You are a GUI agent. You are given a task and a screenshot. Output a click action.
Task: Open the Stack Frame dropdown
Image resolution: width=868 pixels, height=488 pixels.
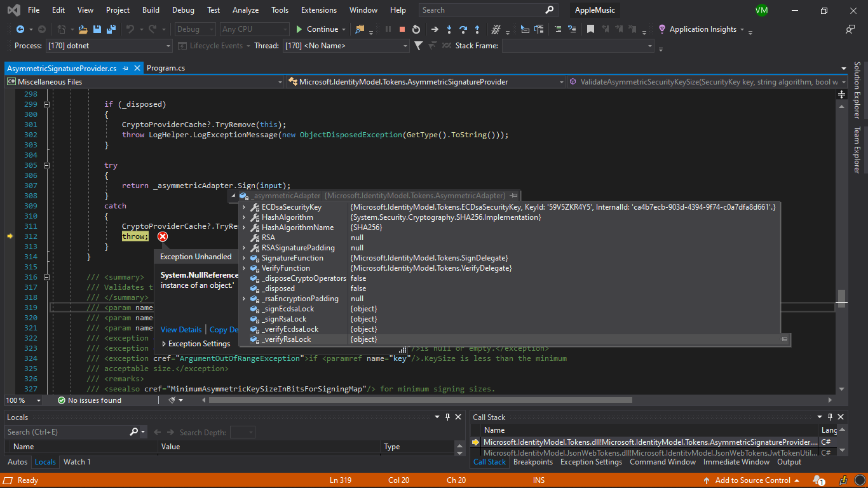click(649, 45)
